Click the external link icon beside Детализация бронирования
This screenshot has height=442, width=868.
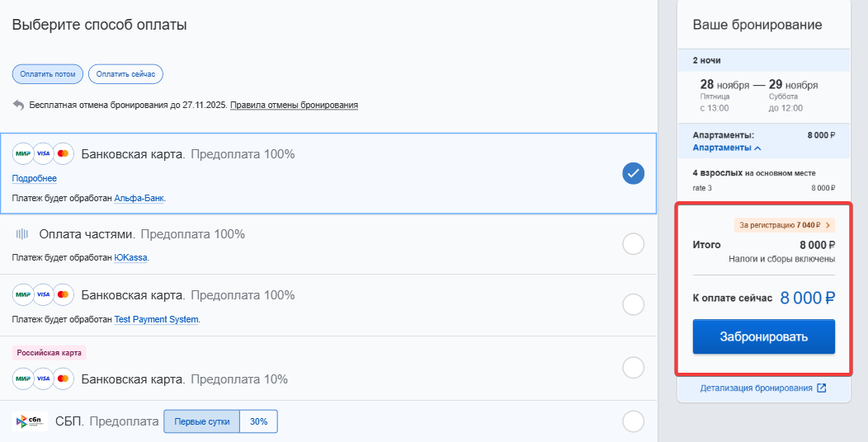pyautogui.click(x=821, y=388)
